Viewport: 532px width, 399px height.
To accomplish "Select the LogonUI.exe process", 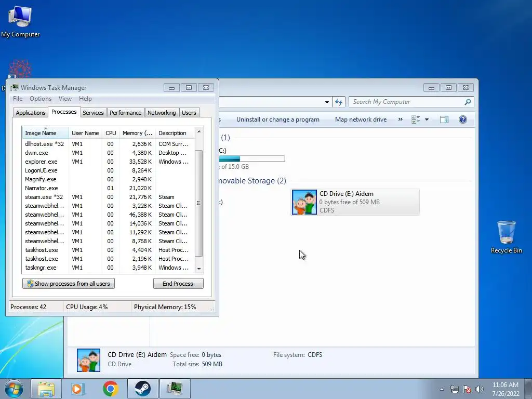I will (x=109, y=170).
